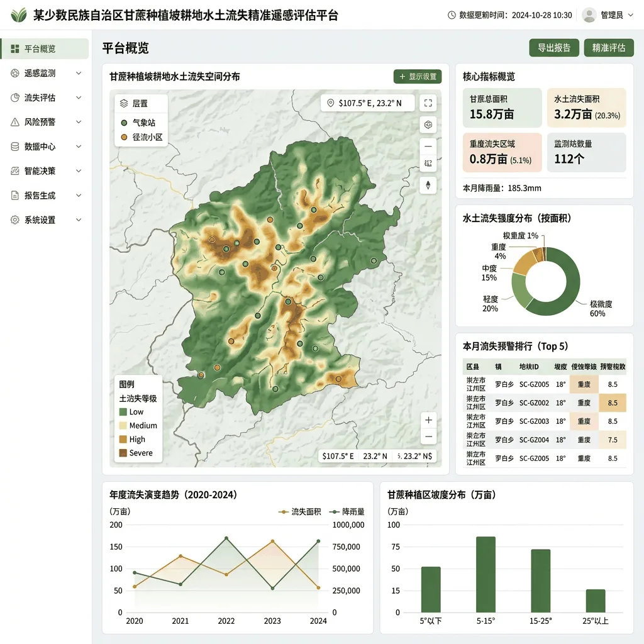Click the user avatar picture
This screenshot has width=644, height=644.
[x=589, y=15]
